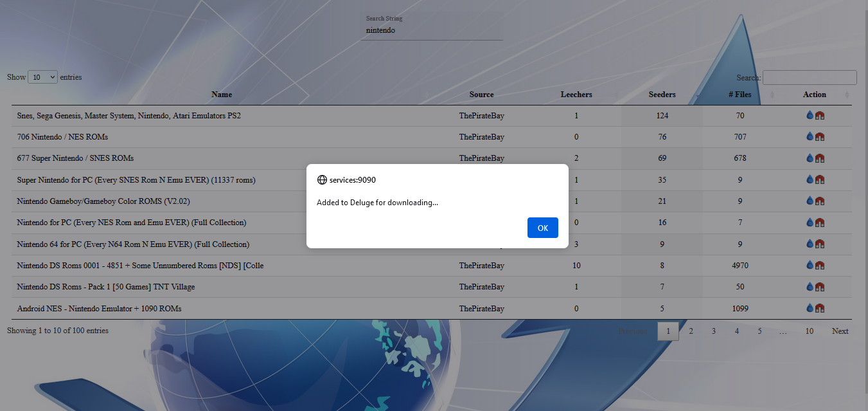Add 706 Nintendo / NES ROMs to Deluge

[810, 137]
